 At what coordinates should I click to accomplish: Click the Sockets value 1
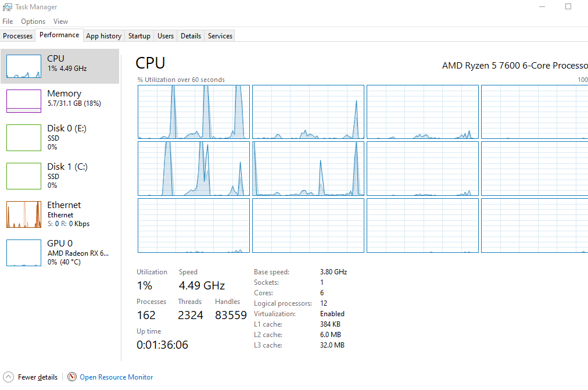click(322, 282)
